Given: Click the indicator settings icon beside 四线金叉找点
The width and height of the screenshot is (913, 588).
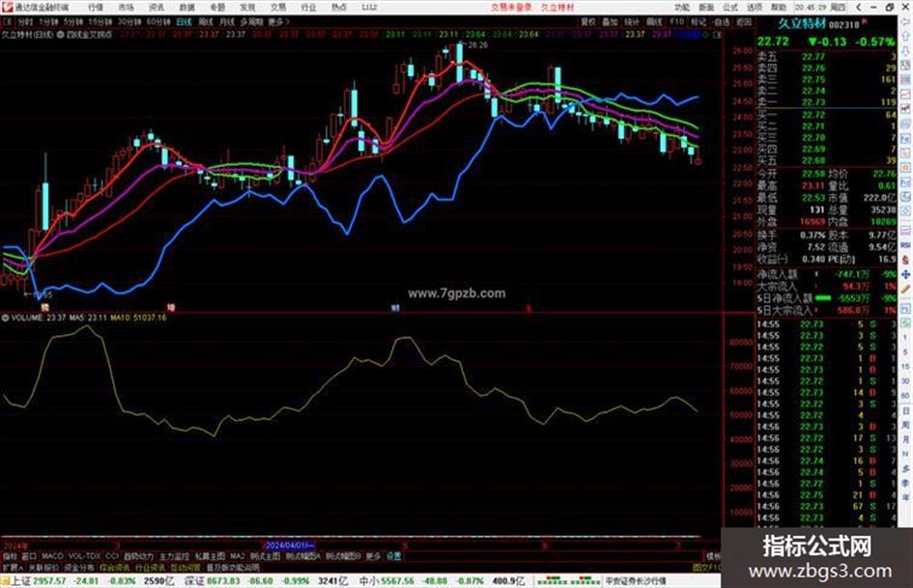Looking at the screenshot, I should pos(61,35).
